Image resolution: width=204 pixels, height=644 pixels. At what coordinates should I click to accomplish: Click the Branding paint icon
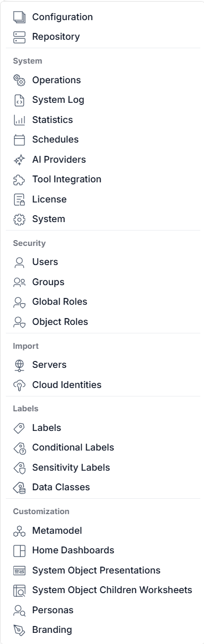tap(19, 630)
